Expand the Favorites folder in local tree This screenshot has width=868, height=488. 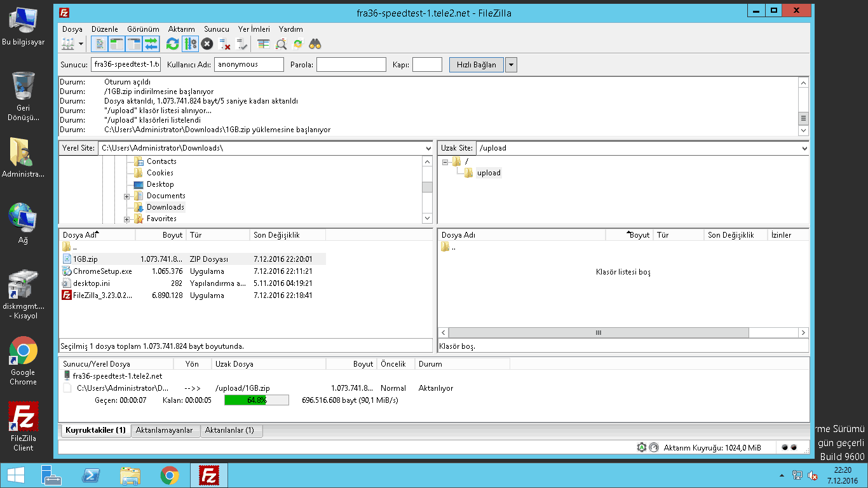(126, 219)
